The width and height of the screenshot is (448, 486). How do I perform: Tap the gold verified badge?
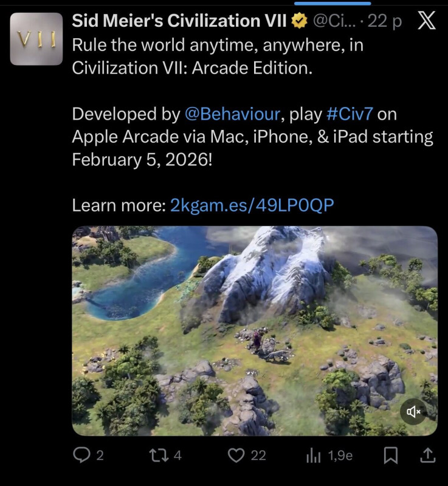[x=299, y=21]
